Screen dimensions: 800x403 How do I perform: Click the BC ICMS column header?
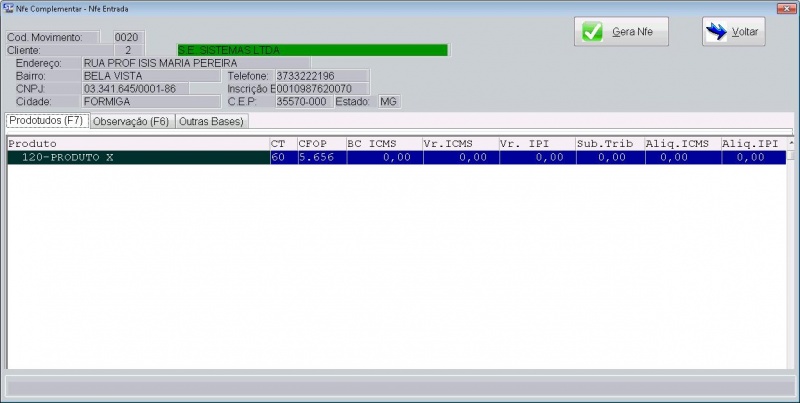(384, 144)
